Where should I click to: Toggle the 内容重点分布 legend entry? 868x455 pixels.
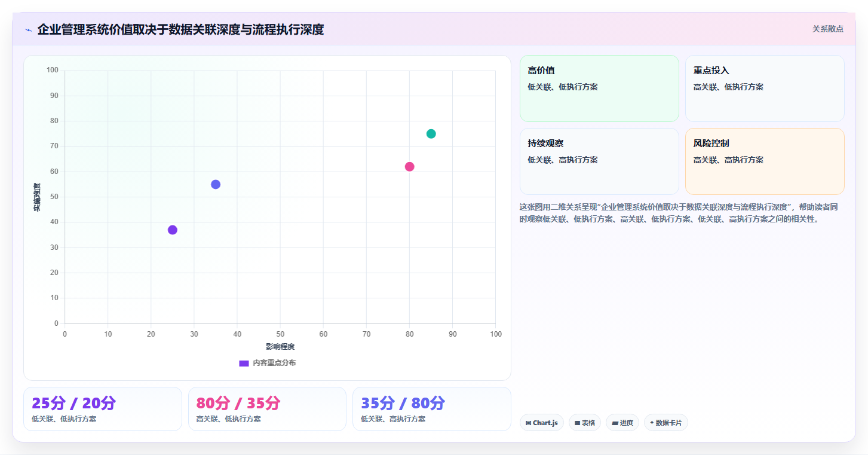[x=267, y=363]
